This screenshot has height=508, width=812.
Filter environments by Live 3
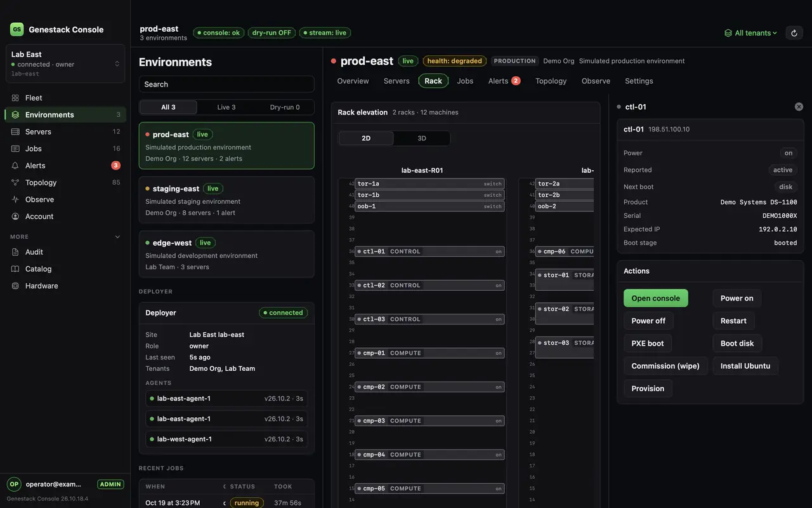[x=226, y=107]
